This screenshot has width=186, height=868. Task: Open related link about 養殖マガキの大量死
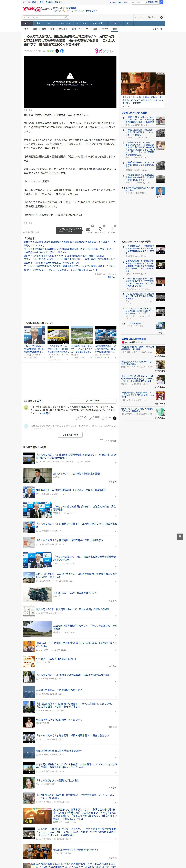70,244
